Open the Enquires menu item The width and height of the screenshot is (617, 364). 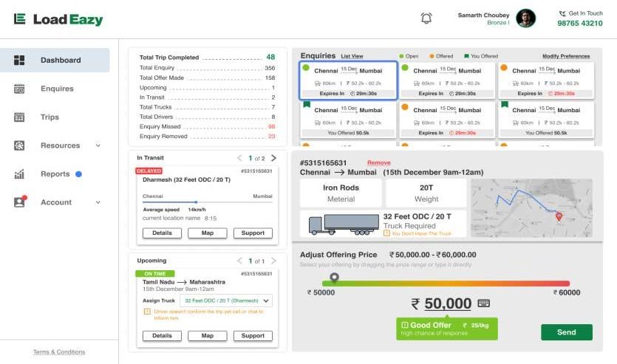[x=57, y=89]
